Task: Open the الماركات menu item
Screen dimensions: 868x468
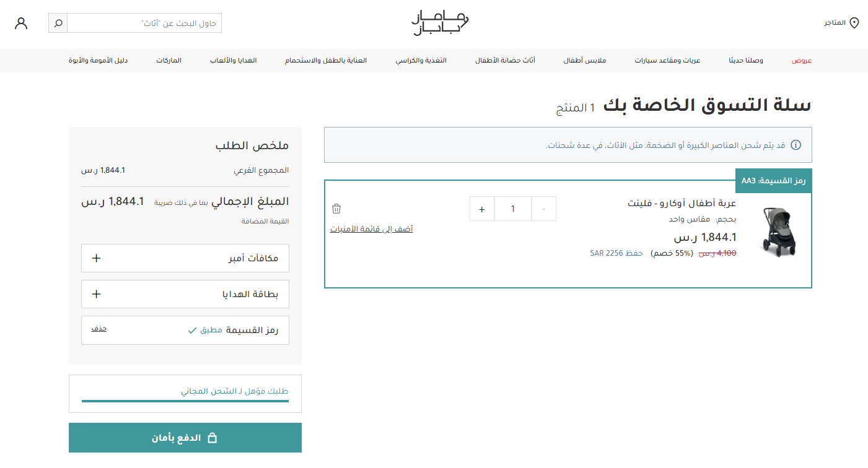Action: [x=169, y=60]
